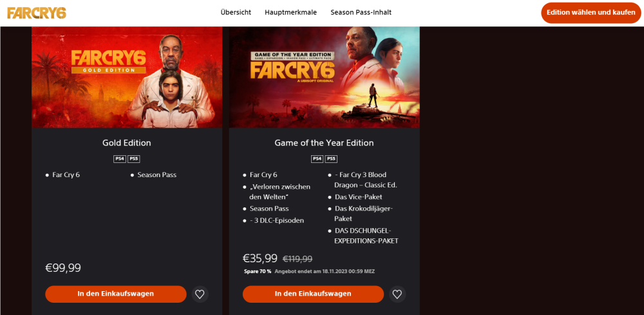Open the Season Pass-Inhalt navigation item
644x315 pixels.
361,13
